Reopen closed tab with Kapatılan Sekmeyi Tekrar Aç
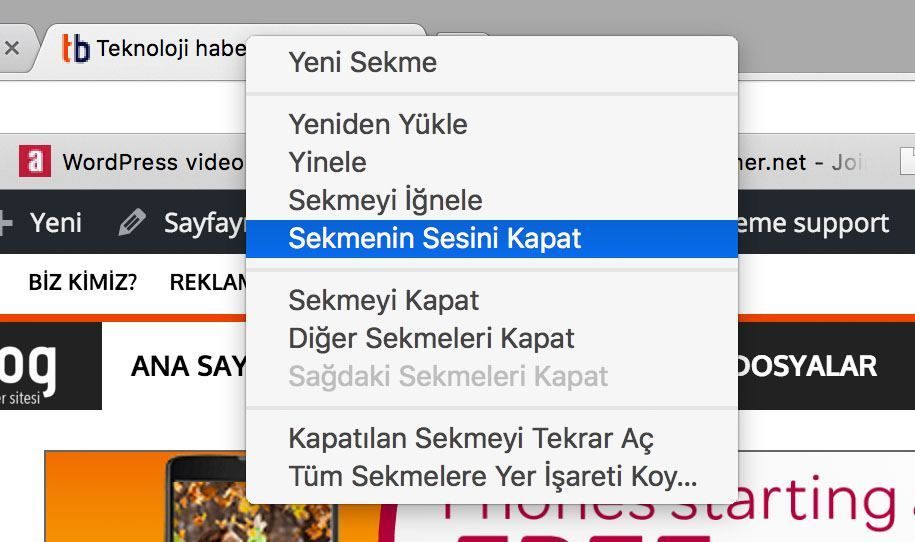The width and height of the screenshot is (915, 542). [471, 438]
